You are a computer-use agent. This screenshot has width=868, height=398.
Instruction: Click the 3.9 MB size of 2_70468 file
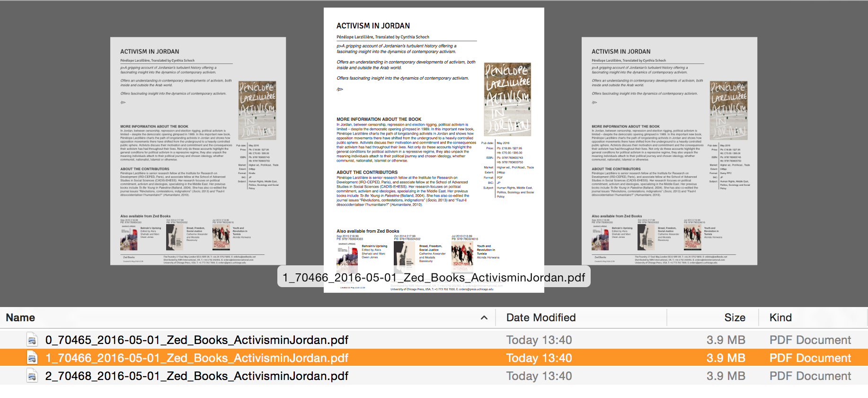pos(726,376)
